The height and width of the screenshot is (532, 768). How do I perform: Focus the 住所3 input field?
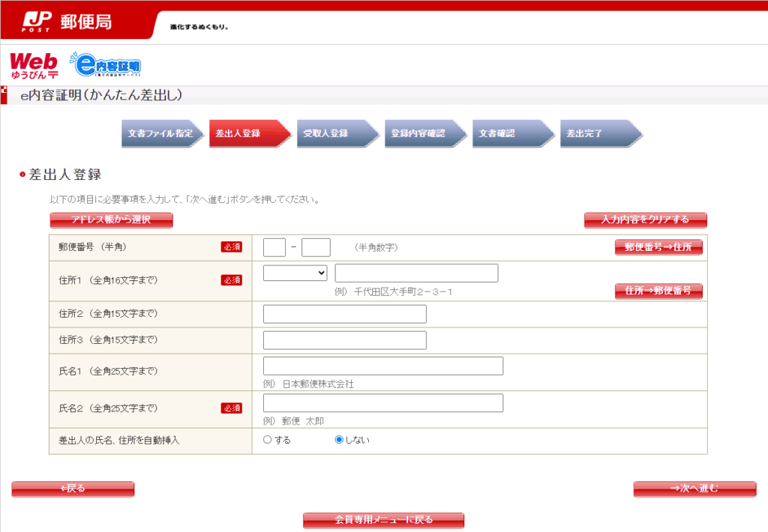[345, 340]
